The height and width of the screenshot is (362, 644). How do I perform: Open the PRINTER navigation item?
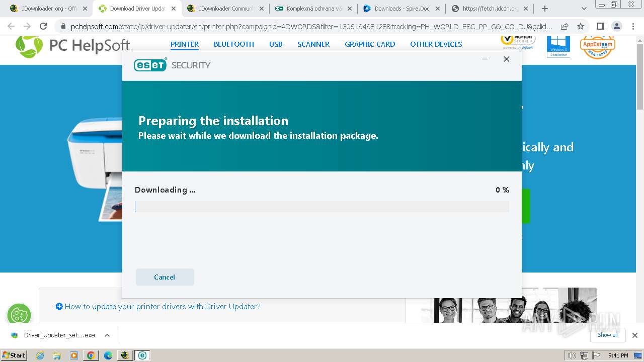point(185,44)
